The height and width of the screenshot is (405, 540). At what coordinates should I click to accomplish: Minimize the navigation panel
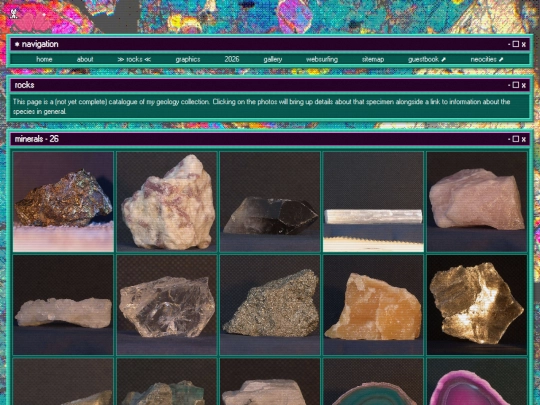[509, 44]
